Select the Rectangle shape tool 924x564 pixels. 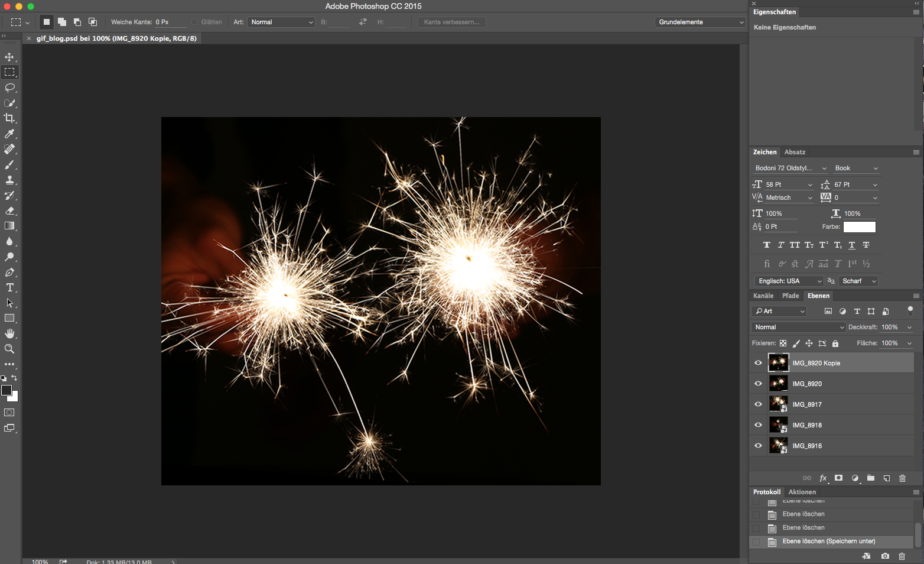(x=9, y=318)
